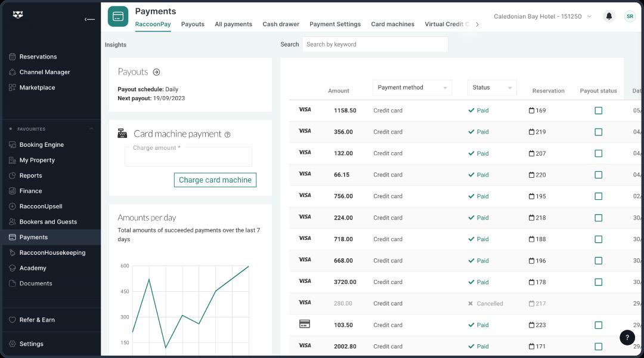Click the SR user avatar
This screenshot has width=644, height=358.
click(x=630, y=17)
